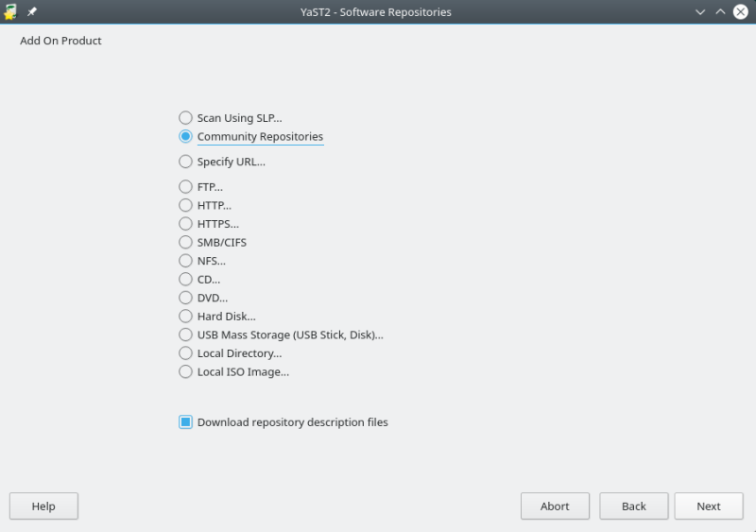Click the YaST application icon in title bar

click(x=10, y=11)
